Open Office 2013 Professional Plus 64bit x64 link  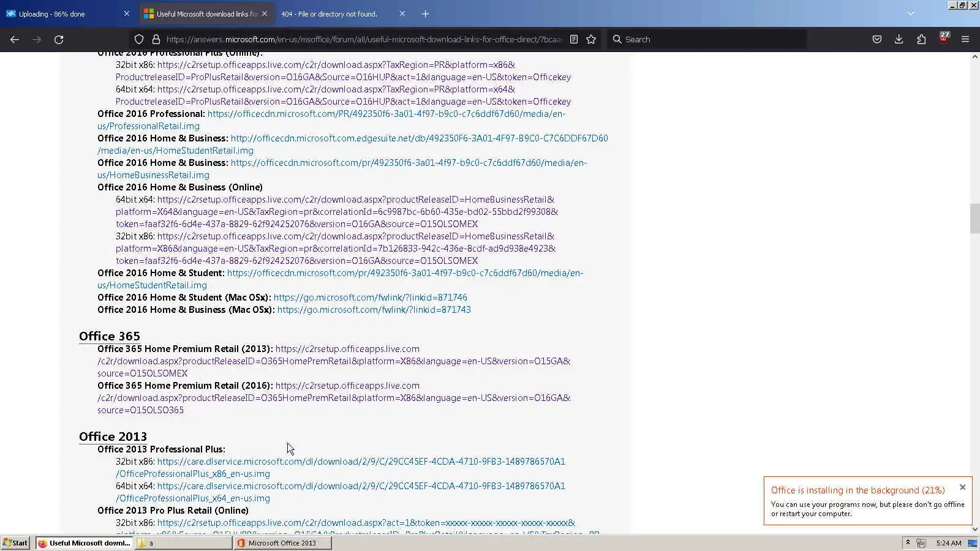pos(341,492)
